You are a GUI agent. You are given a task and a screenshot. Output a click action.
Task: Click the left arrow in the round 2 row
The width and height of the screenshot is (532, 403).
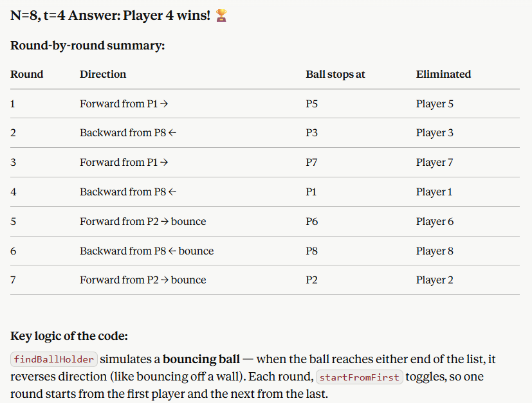(172, 133)
